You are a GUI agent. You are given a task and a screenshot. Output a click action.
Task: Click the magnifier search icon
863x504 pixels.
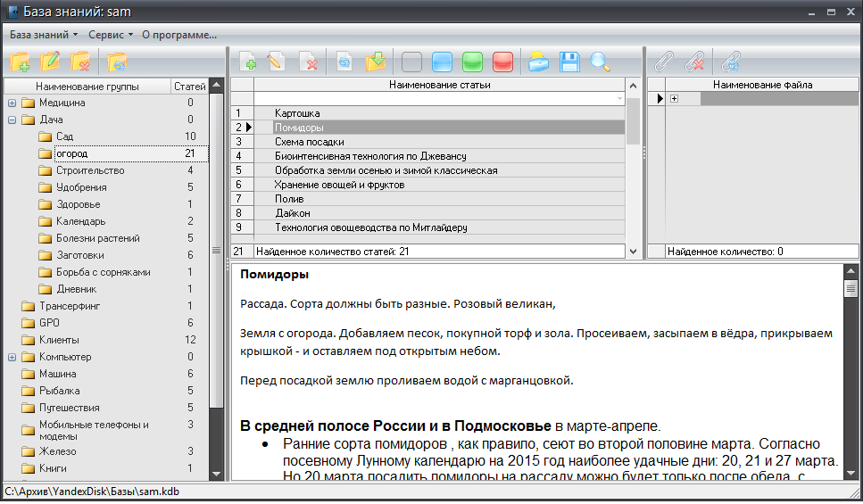pos(600,62)
